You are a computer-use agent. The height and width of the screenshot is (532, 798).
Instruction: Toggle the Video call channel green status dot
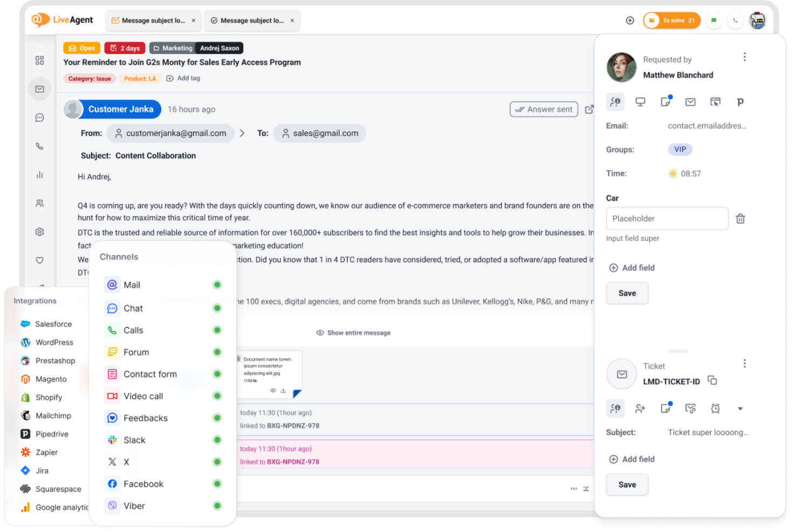(x=217, y=396)
